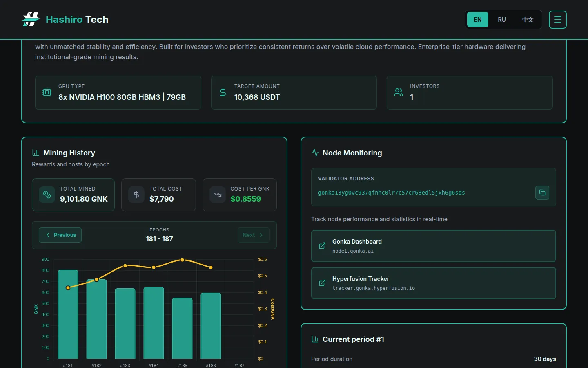The height and width of the screenshot is (368, 588).
Task: Click the dollar icon beside Target Amount
Action: point(223,92)
